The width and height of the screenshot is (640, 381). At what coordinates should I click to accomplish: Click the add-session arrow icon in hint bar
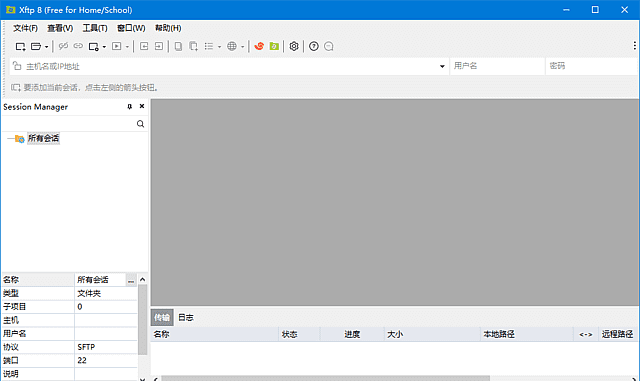coord(16,87)
